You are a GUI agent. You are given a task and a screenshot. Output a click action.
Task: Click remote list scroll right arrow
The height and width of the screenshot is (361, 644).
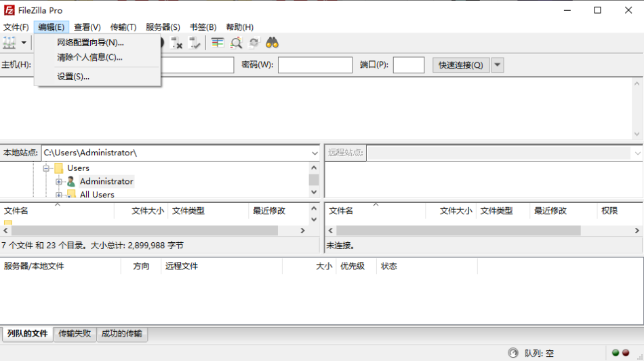[637, 231]
